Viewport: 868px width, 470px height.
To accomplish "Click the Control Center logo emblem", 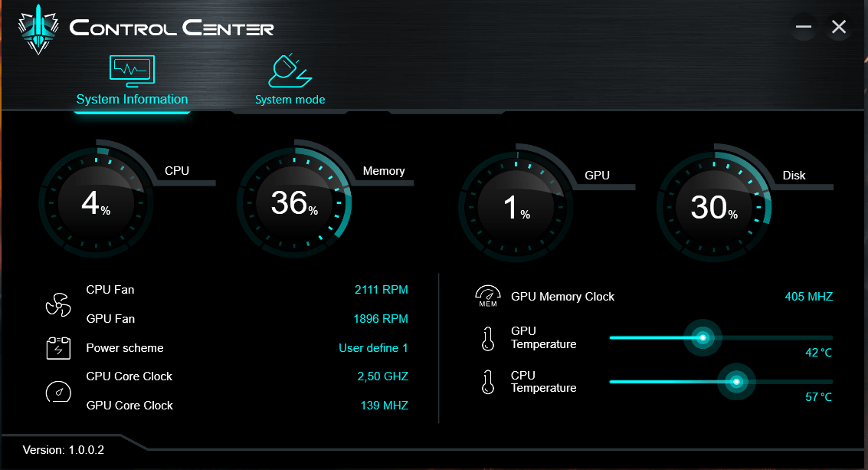I will tap(38, 29).
